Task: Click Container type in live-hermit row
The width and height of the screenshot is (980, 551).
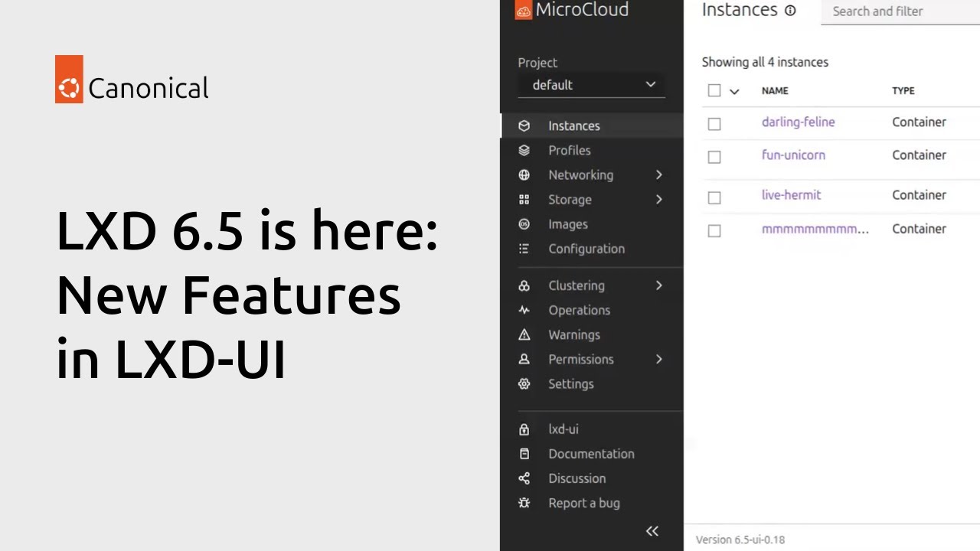Action: click(919, 194)
